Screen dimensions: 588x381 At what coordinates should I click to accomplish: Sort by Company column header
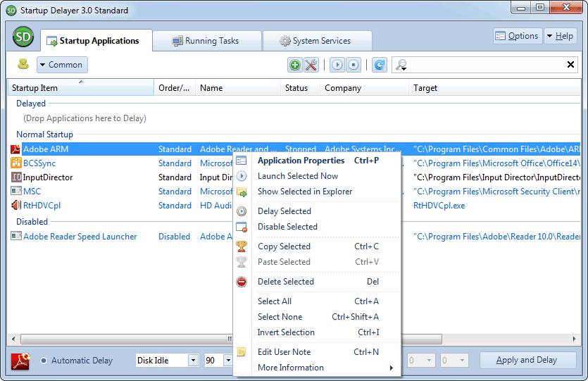pyautogui.click(x=364, y=88)
